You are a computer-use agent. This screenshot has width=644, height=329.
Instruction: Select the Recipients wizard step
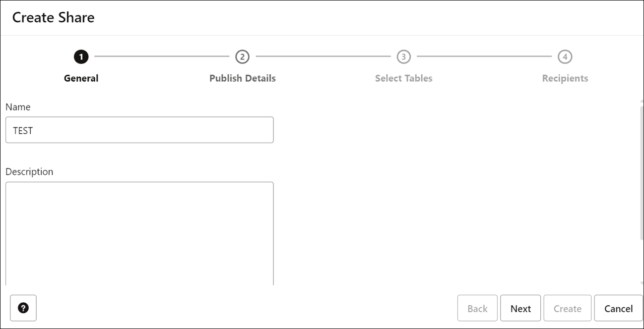[565, 78]
